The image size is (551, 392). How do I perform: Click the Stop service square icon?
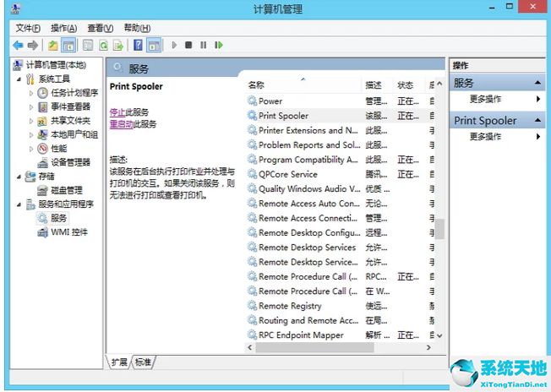pos(188,45)
